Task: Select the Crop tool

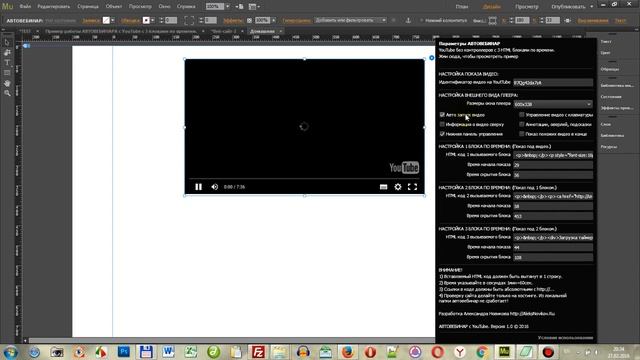Action: click(7, 53)
